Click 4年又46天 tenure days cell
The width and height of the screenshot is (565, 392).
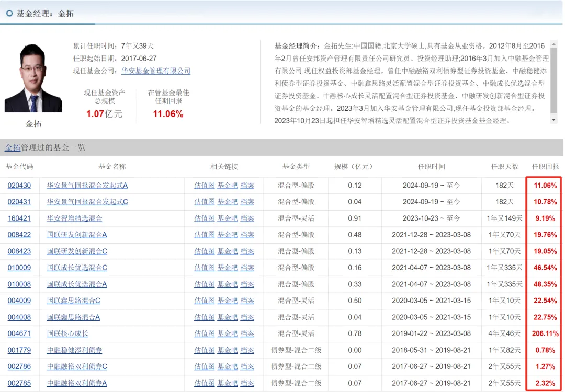(x=504, y=333)
